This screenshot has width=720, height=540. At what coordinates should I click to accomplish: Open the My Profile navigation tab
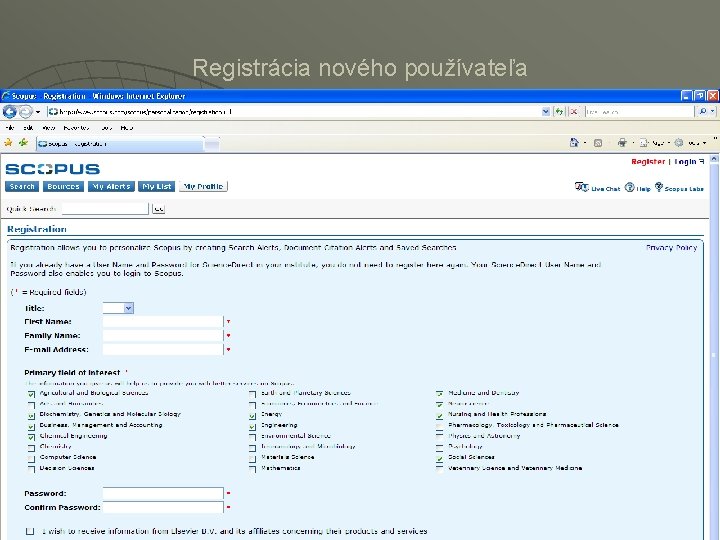tap(203, 186)
